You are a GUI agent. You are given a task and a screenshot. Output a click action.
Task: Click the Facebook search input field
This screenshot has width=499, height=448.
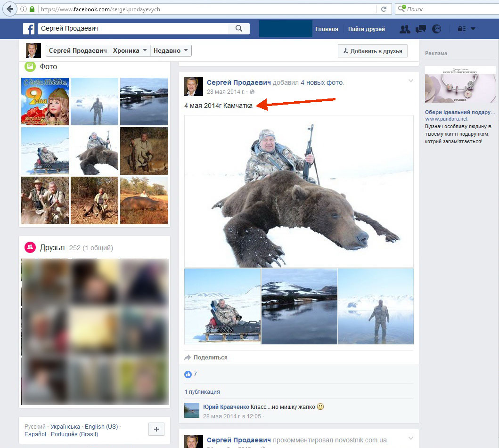point(132,29)
